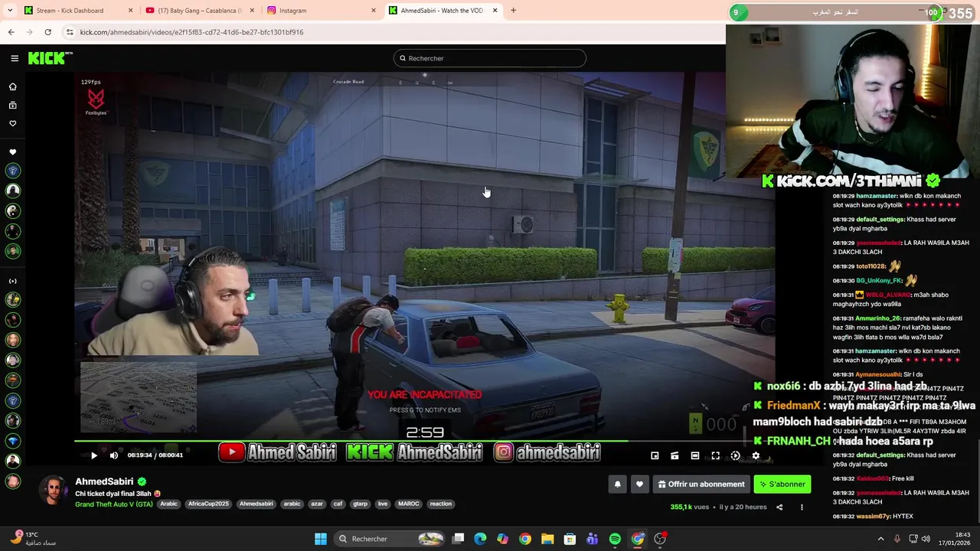The width and height of the screenshot is (980, 551).
Task: Toggle fullscreen for the video
Action: click(715, 455)
